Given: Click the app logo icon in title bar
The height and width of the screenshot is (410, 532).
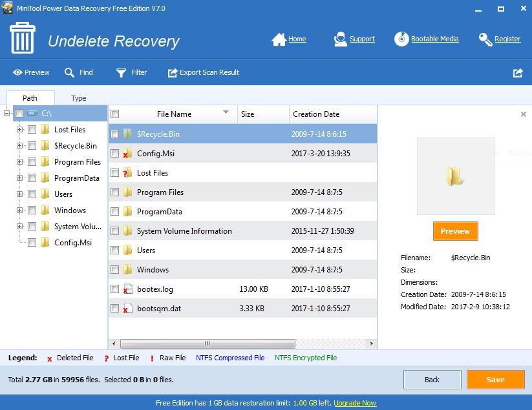Looking at the screenshot, I should coord(7,8).
